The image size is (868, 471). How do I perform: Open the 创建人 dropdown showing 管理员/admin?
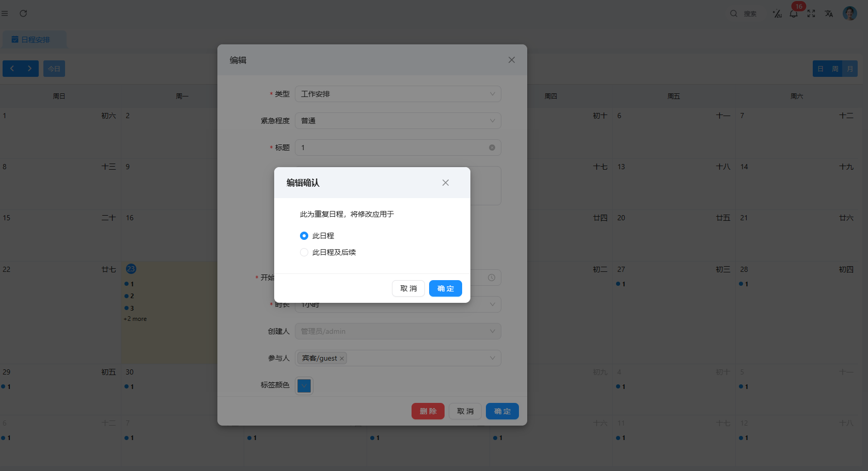point(398,331)
